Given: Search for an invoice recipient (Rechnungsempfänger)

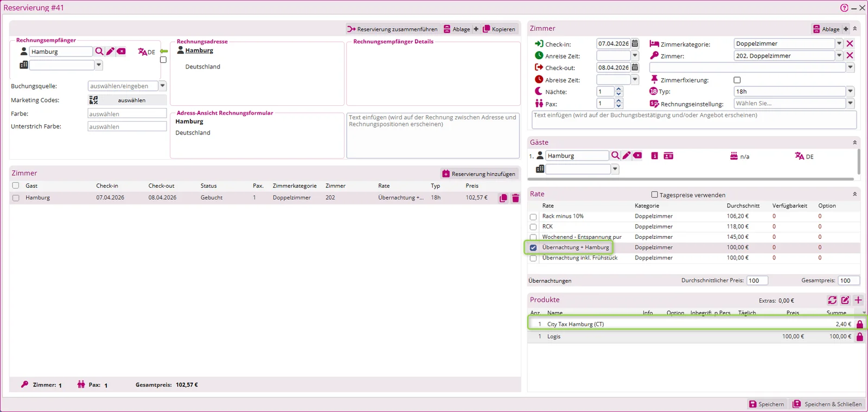Looking at the screenshot, I should point(99,52).
